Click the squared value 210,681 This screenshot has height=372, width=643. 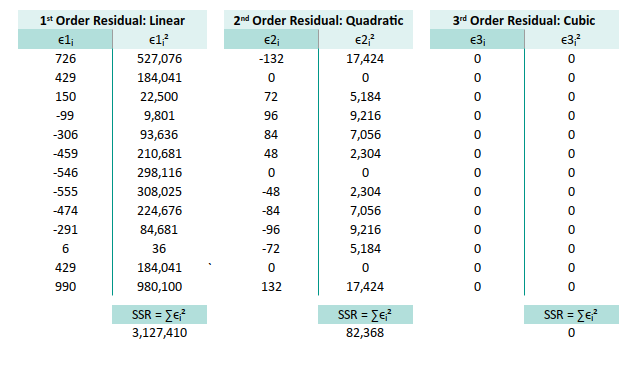tap(160, 153)
